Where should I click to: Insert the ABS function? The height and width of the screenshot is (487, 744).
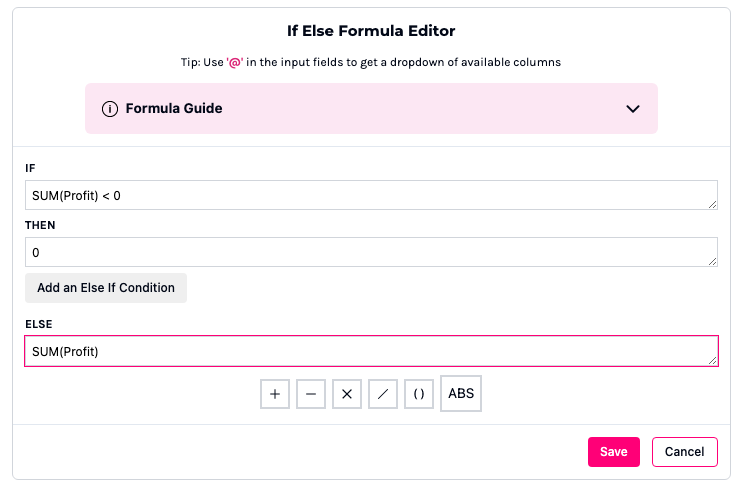coord(461,394)
